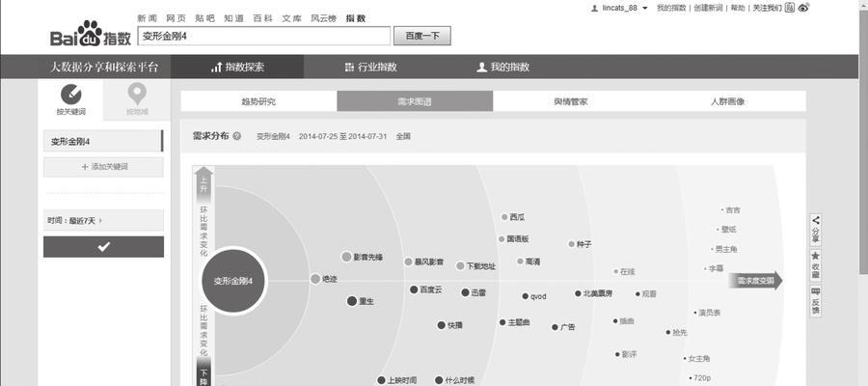Open the 网页 top navigation link
This screenshot has width=868, height=386.
(x=176, y=18)
